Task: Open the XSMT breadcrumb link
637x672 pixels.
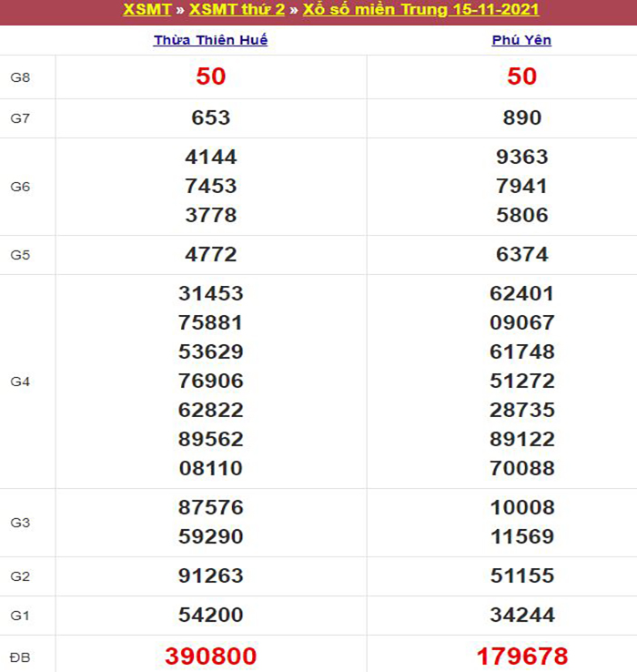Action: [x=147, y=10]
